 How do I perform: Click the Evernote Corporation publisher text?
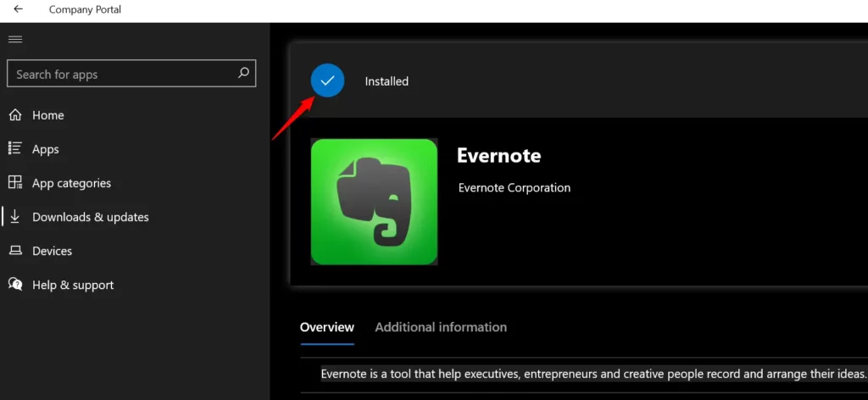point(515,188)
